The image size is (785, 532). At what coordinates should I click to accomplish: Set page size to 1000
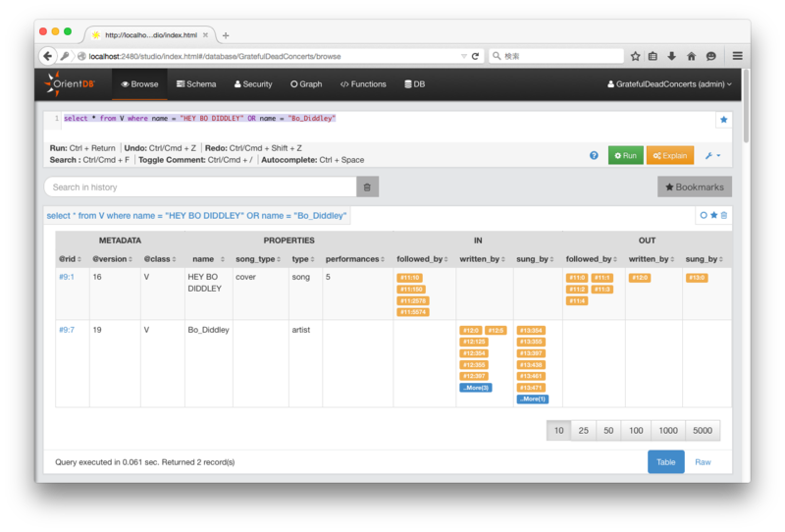point(668,430)
